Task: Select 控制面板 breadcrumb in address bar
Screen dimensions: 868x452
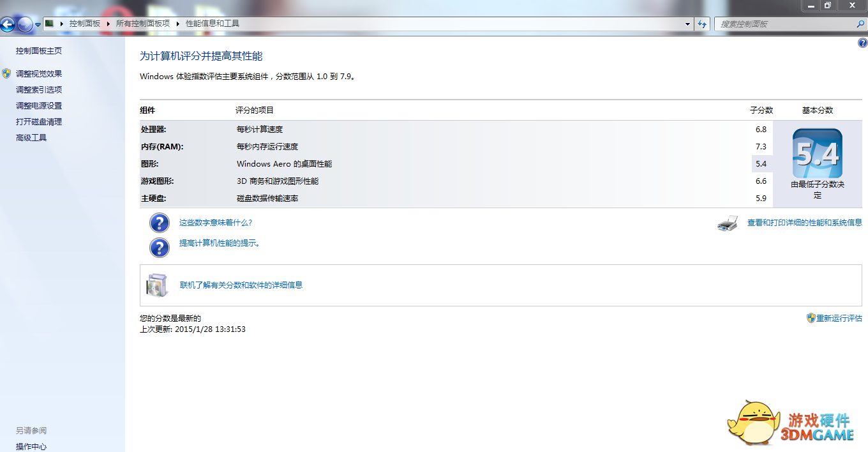Action: point(85,24)
